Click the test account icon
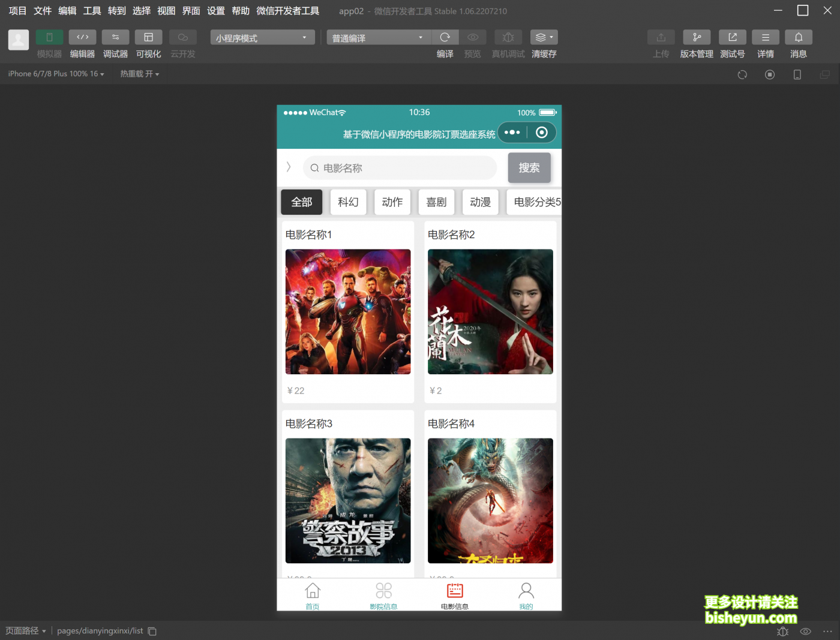The width and height of the screenshot is (840, 640). [x=733, y=37]
